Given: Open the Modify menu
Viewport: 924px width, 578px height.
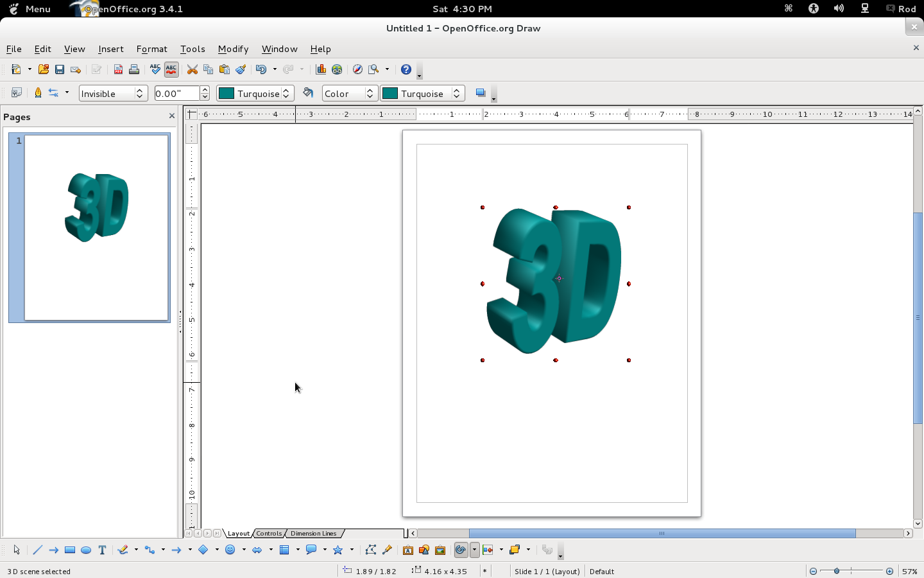Looking at the screenshot, I should pyautogui.click(x=233, y=49).
